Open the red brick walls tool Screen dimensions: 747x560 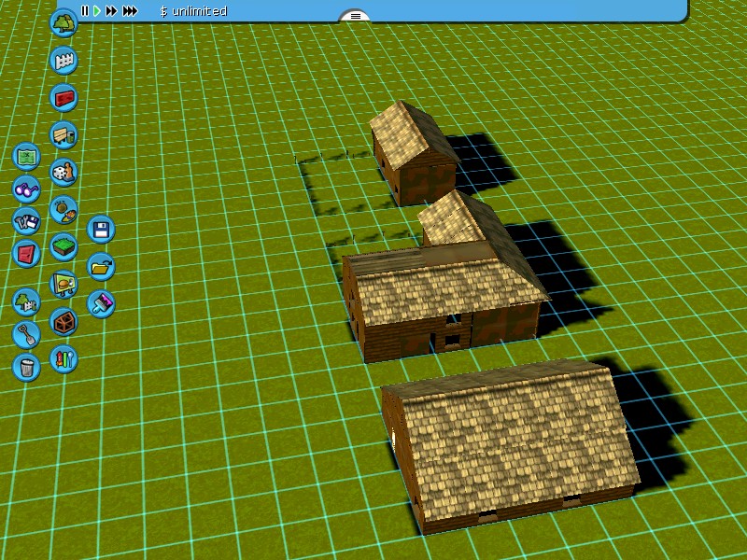pos(63,97)
